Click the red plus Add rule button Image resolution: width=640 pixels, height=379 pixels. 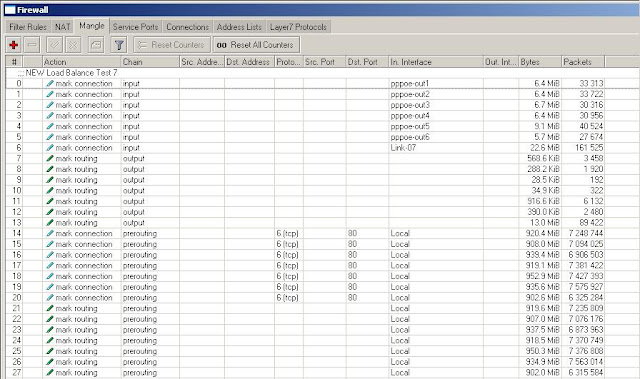coord(13,45)
